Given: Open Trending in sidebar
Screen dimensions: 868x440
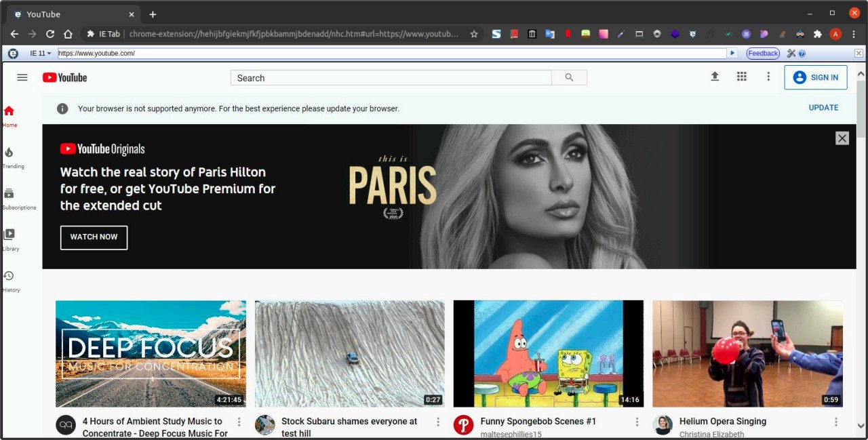Looking at the screenshot, I should pyautogui.click(x=12, y=157).
